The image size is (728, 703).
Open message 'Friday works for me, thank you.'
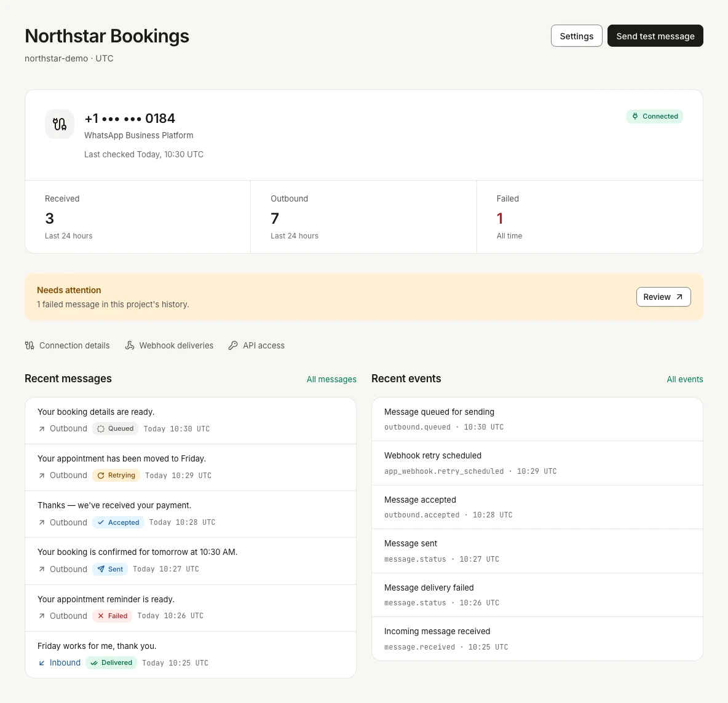[x=191, y=654]
